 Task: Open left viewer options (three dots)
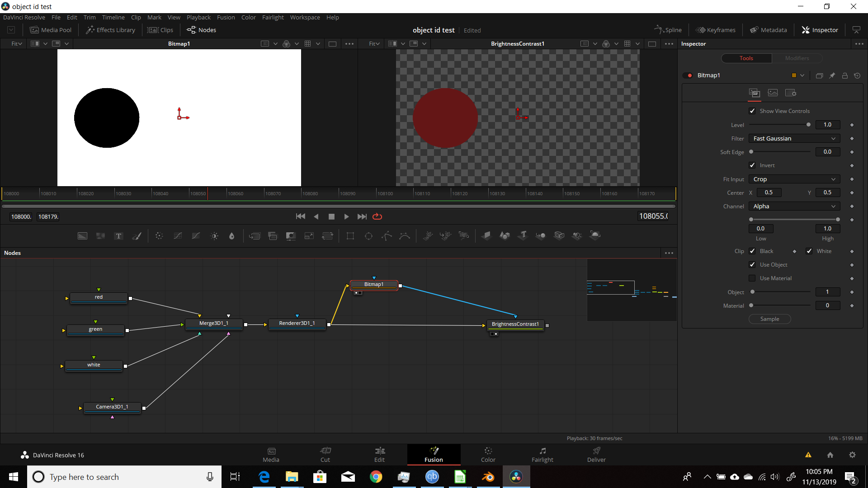[349, 44]
